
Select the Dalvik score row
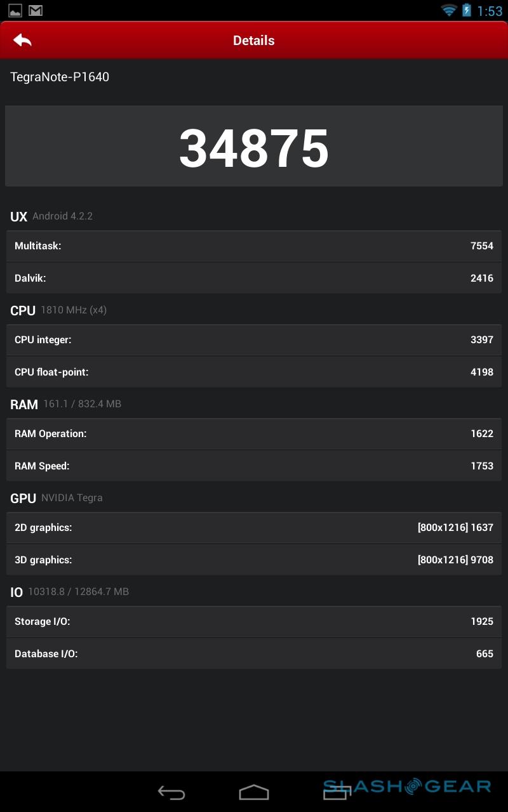click(x=254, y=278)
